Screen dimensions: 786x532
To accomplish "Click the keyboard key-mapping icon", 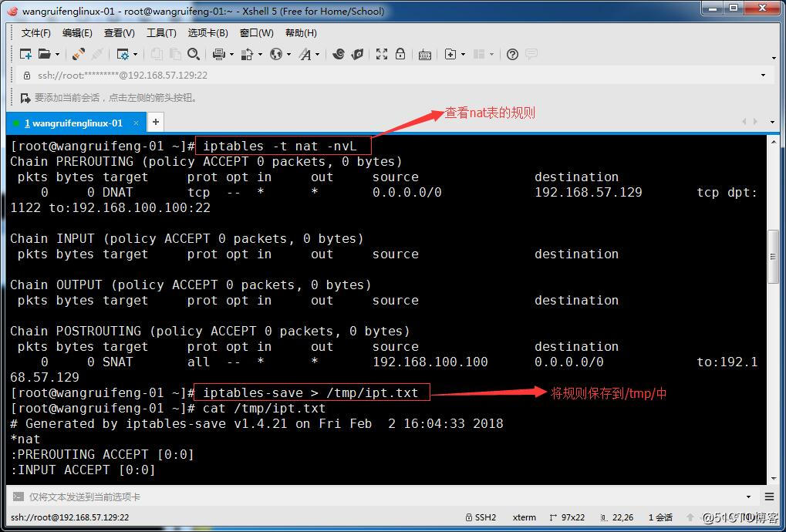I will click(x=424, y=55).
